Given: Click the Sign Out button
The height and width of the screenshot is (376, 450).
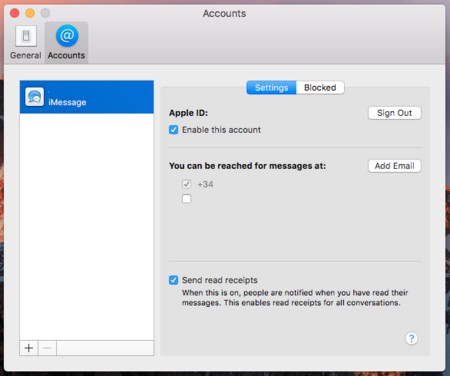Looking at the screenshot, I should [395, 113].
